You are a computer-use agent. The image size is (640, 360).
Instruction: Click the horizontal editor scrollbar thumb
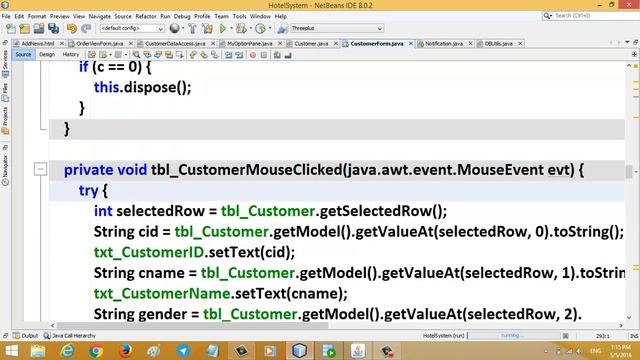(192, 325)
